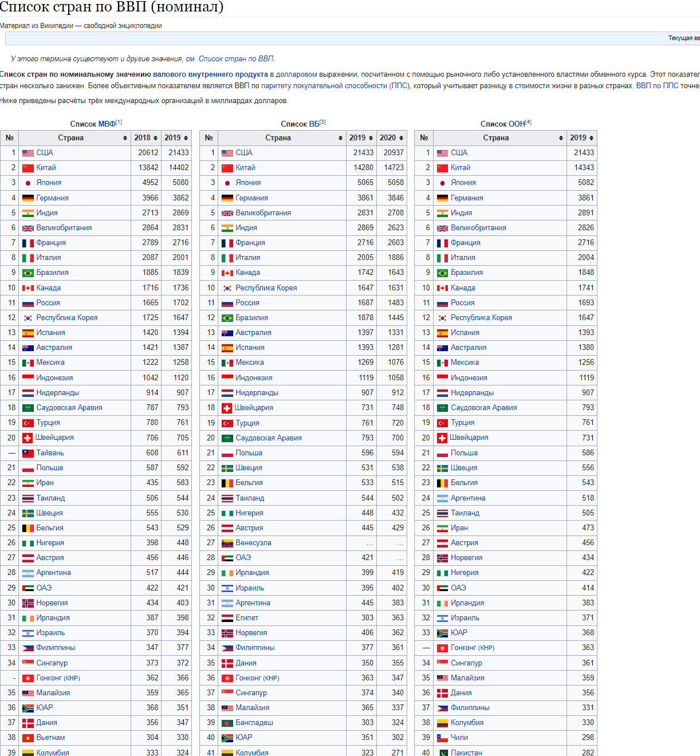Open footnote [3] next to ВБ

pyautogui.click(x=323, y=122)
